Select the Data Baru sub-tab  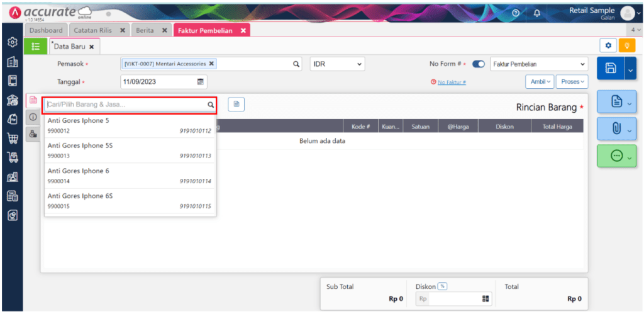69,47
